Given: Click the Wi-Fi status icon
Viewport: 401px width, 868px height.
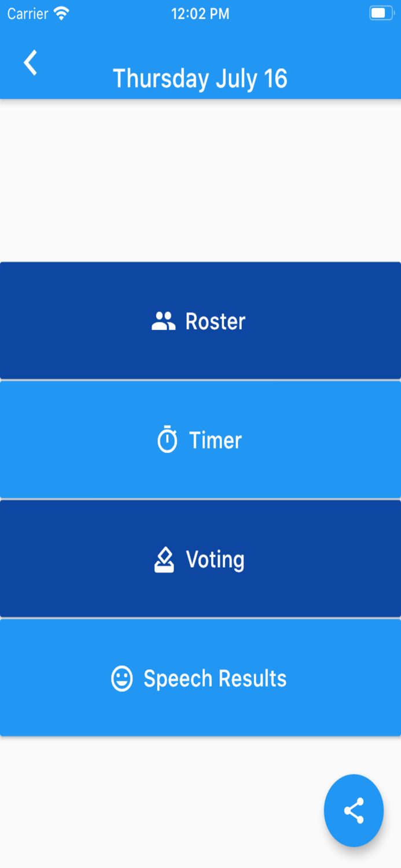Looking at the screenshot, I should coord(61,13).
